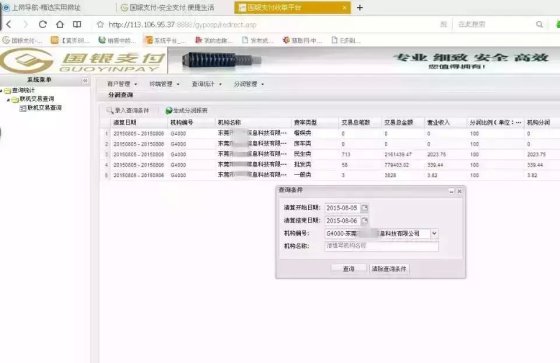Click the GUOYINPAY logo
This screenshot has width=560, height=363.
click(x=83, y=60)
